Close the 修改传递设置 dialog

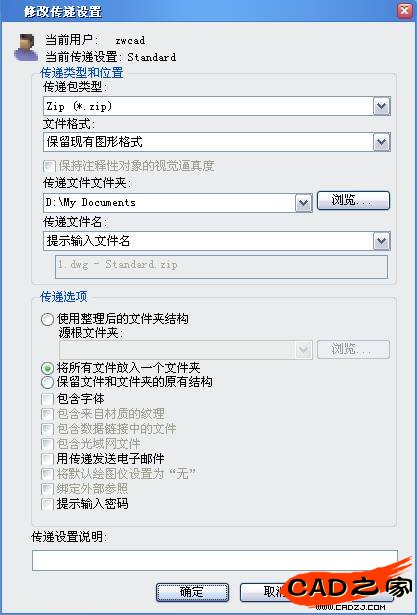point(404,11)
